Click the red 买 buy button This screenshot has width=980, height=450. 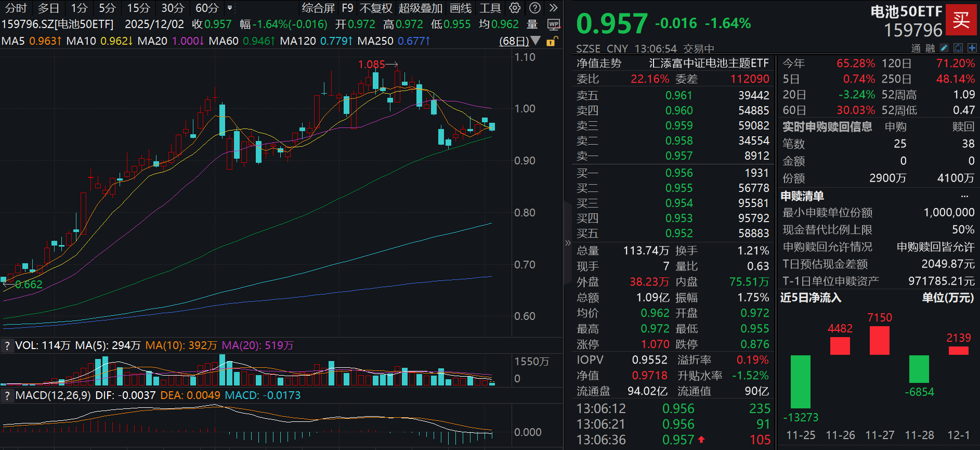[961, 20]
